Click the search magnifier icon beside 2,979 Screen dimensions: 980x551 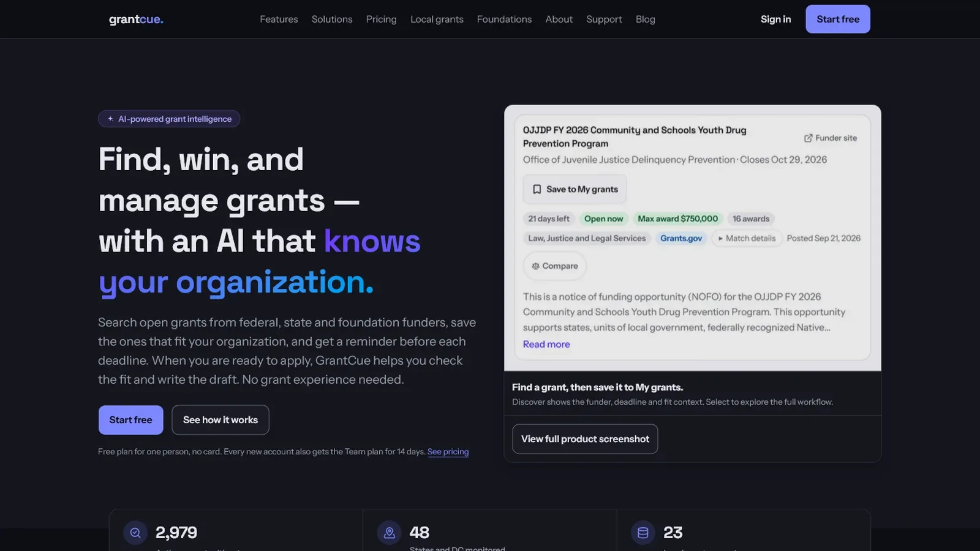[135, 533]
